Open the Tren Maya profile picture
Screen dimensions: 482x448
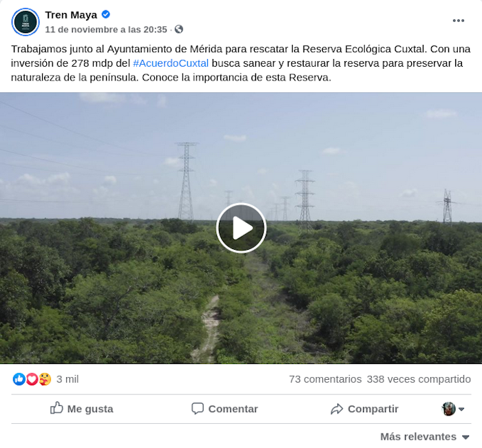25,22
